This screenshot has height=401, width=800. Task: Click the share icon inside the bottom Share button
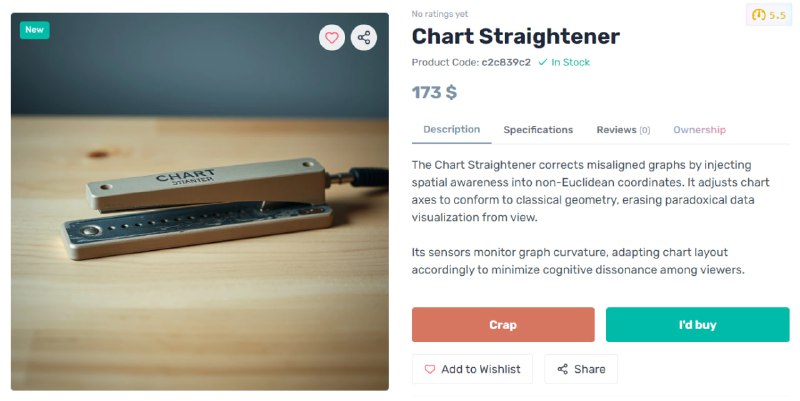tap(562, 369)
